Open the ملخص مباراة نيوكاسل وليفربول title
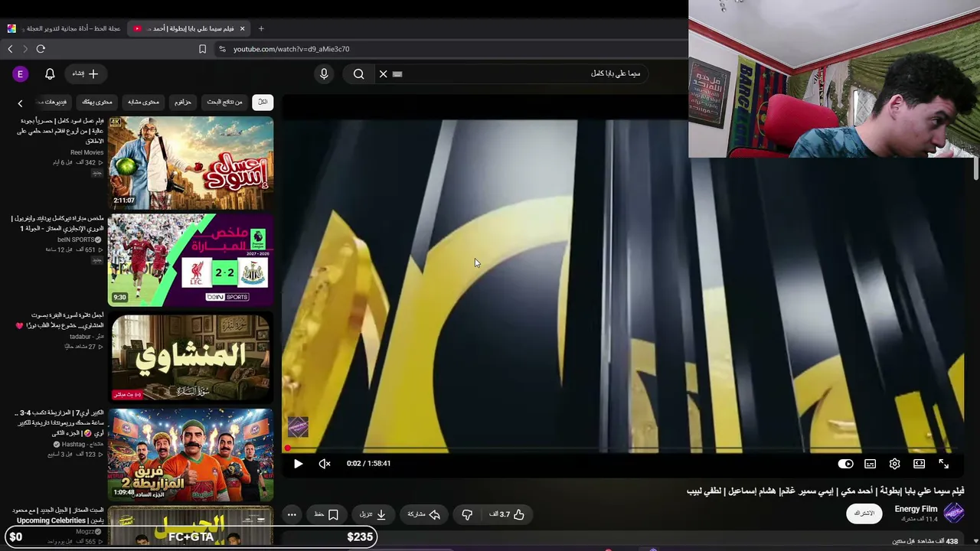The height and width of the screenshot is (551, 980). pos(58,223)
